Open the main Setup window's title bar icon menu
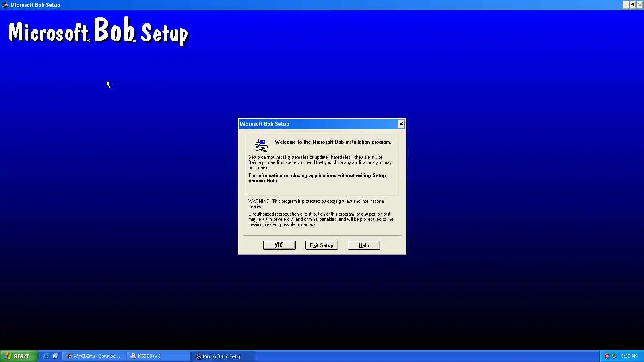Screen dimensions: 644x362 click(5, 5)
